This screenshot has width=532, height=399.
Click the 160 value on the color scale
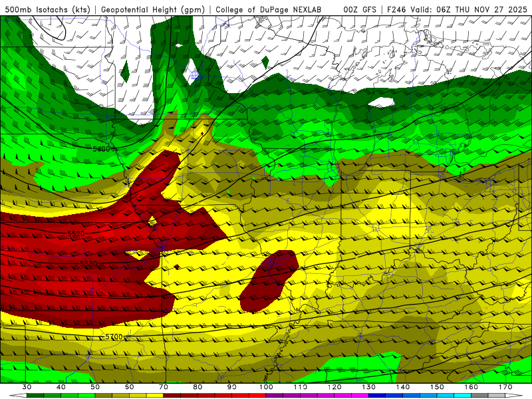click(471, 387)
